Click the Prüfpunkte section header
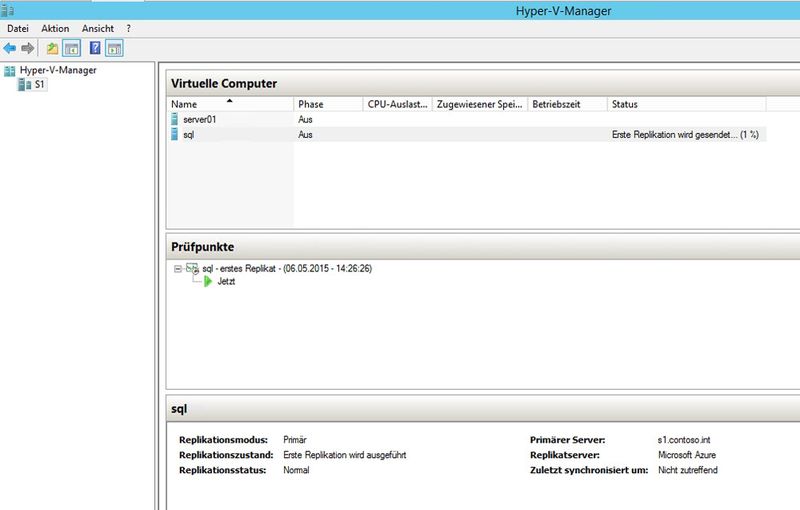 tap(203, 247)
